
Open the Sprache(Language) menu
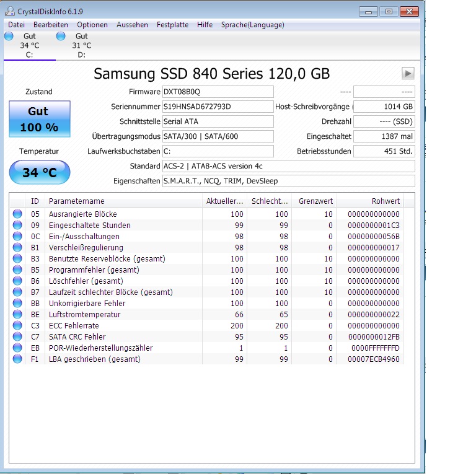253,25
